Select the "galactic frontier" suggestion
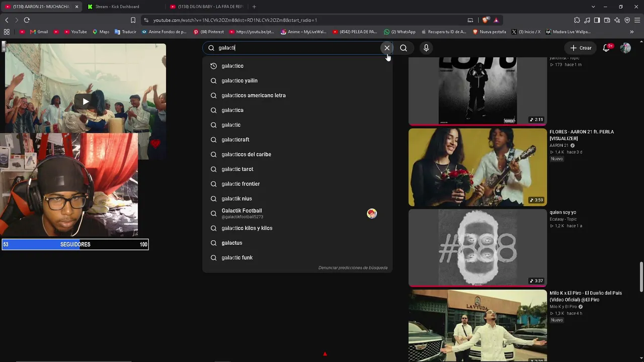The width and height of the screenshot is (644, 362). 297,184
